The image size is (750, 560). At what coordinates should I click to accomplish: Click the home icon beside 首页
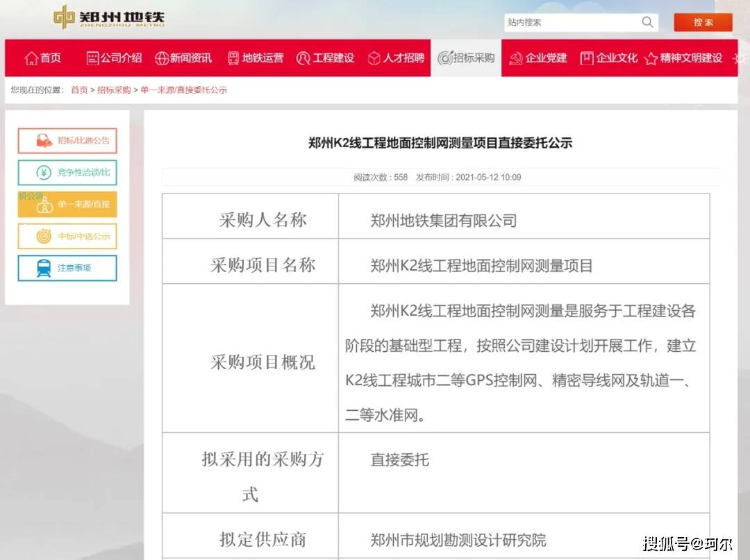pos(31,58)
